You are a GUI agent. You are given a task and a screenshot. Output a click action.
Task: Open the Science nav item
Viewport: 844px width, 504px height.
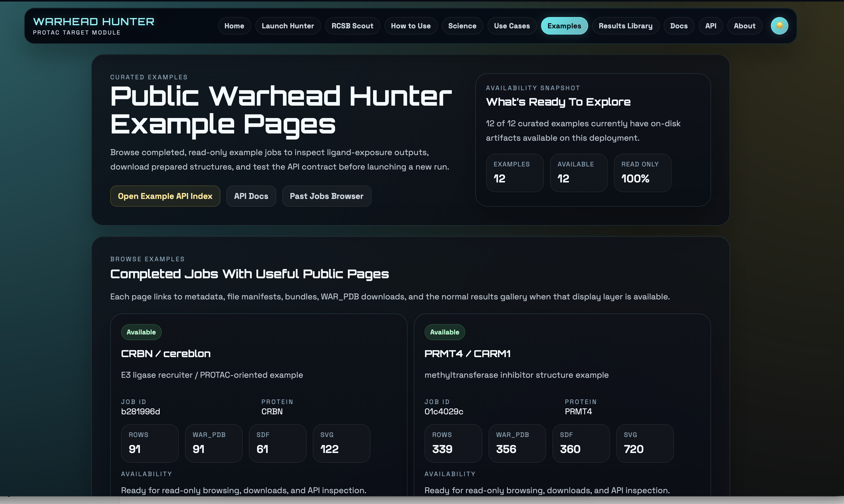coord(462,26)
